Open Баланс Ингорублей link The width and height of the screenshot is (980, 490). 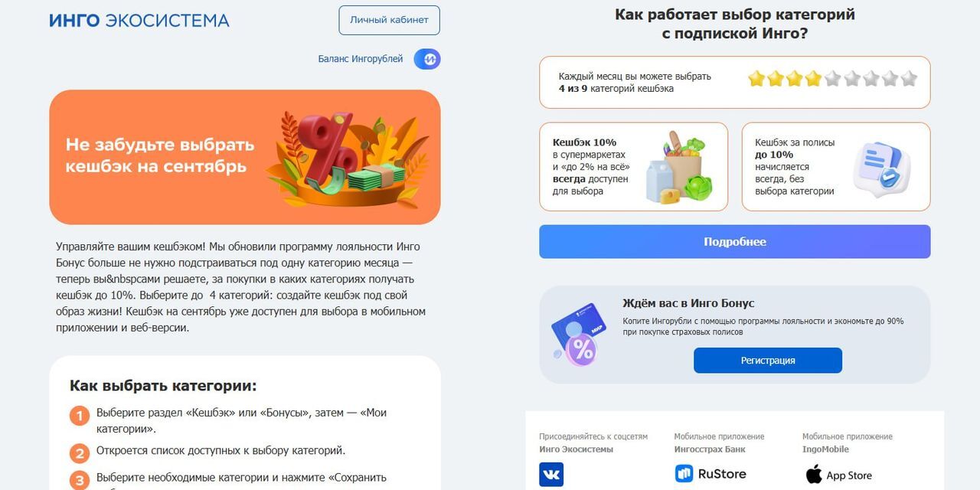point(361,59)
